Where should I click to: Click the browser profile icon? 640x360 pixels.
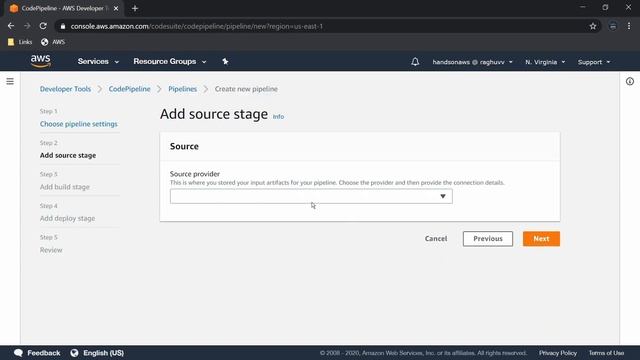click(613, 26)
